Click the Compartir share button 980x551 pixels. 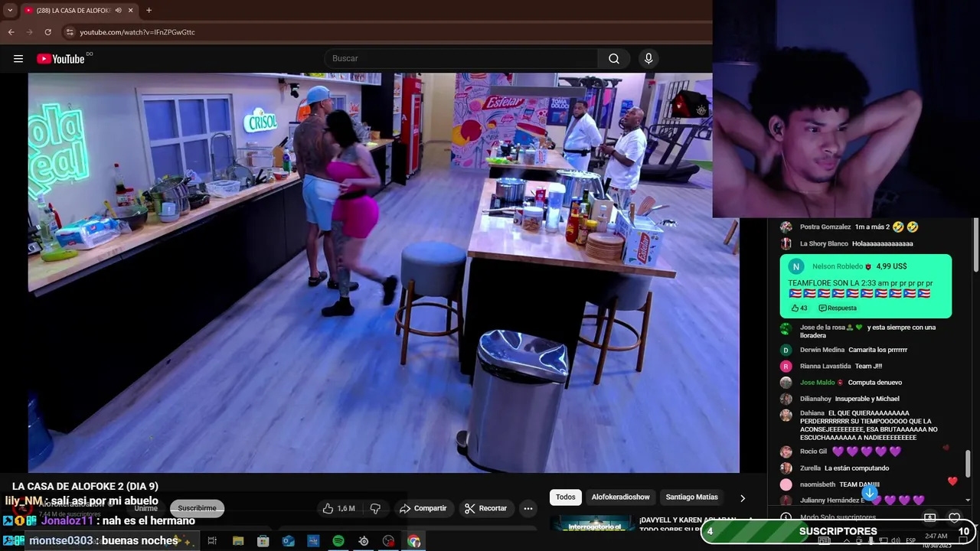[423, 508]
